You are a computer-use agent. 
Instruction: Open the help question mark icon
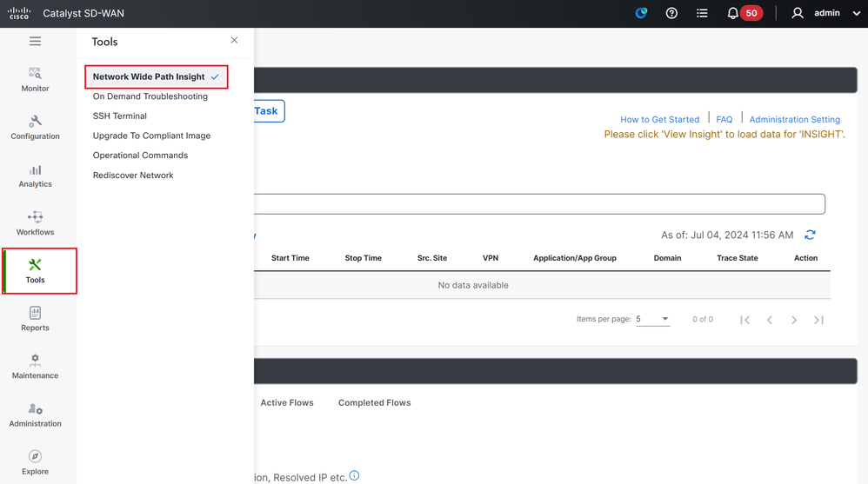pos(671,13)
